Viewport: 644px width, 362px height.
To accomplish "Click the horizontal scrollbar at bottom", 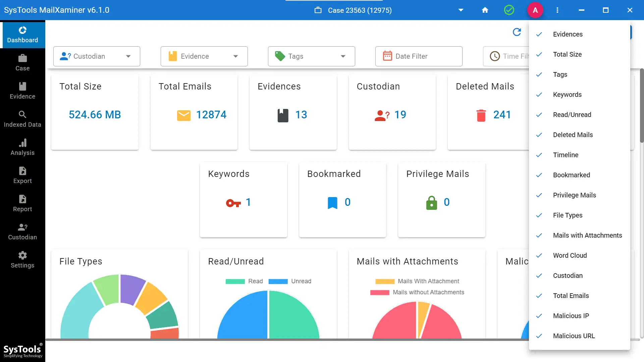I will [x=287, y=340].
